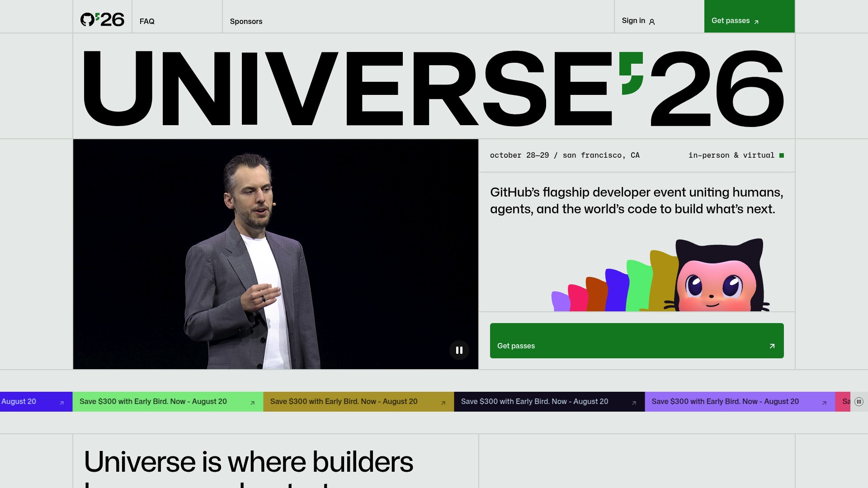Click the keynote speaker video
The width and height of the screenshot is (868, 488).
tap(276, 254)
